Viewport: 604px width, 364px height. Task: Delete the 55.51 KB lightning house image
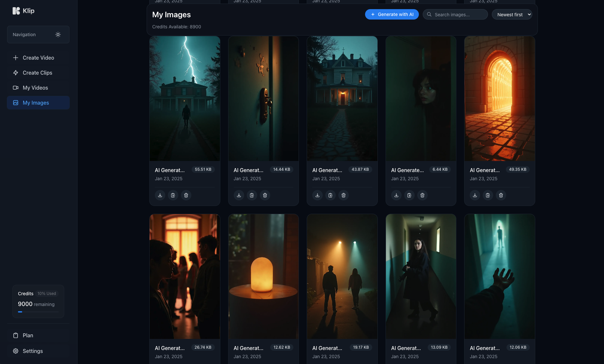186,195
